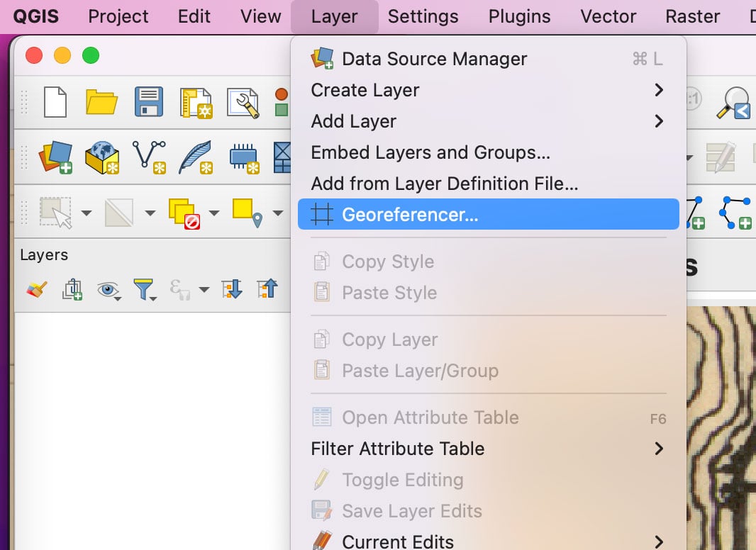
Task: Save the project with the floppy disk icon
Action: coord(149,102)
